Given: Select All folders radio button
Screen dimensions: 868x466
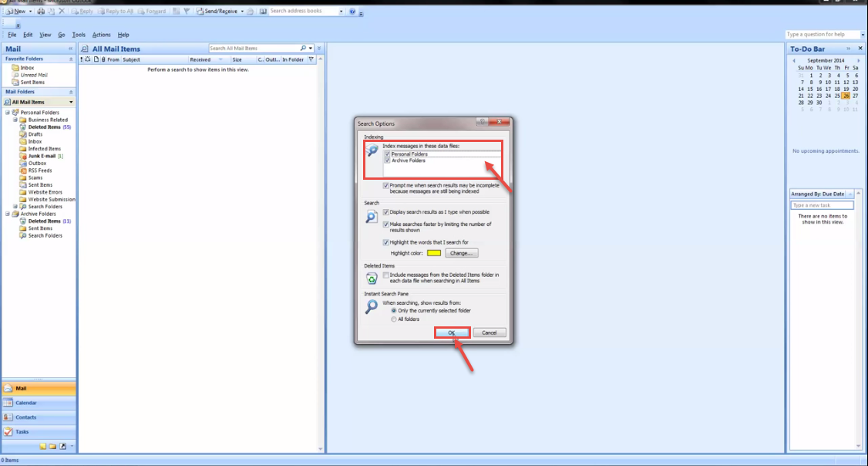Looking at the screenshot, I should [394, 319].
